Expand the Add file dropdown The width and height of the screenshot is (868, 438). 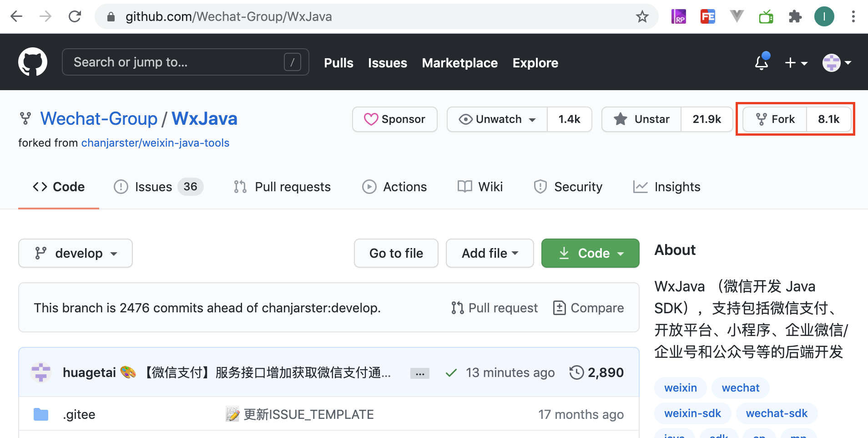(x=490, y=253)
